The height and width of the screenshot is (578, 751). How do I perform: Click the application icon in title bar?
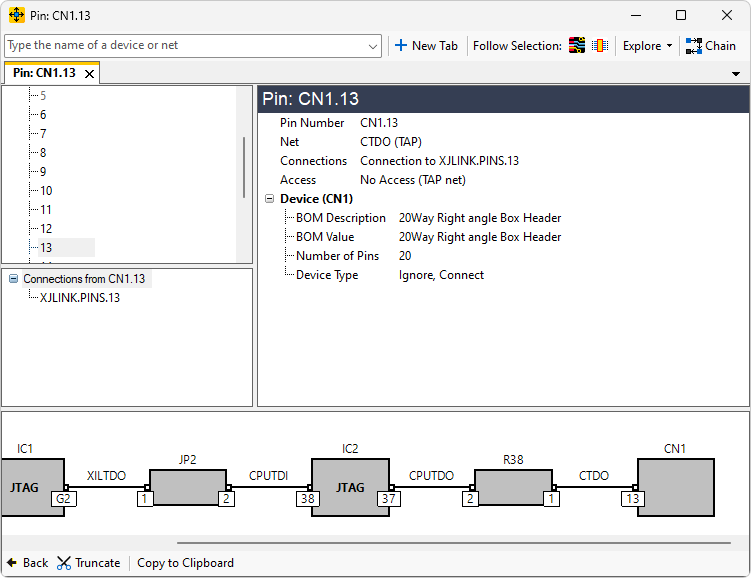click(17, 15)
